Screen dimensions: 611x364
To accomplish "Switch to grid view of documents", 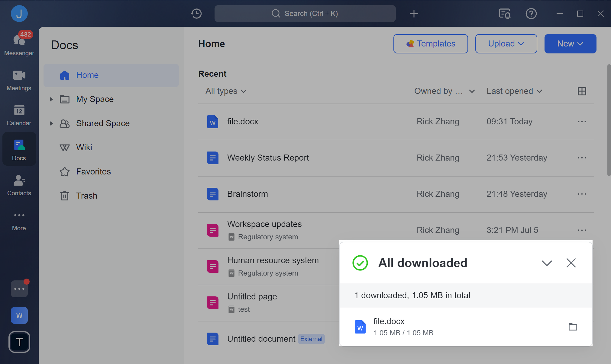I will click(582, 91).
